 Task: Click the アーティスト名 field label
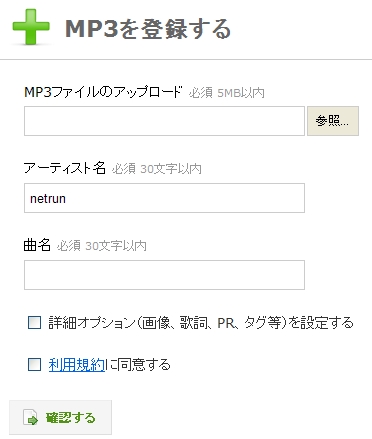(65, 168)
